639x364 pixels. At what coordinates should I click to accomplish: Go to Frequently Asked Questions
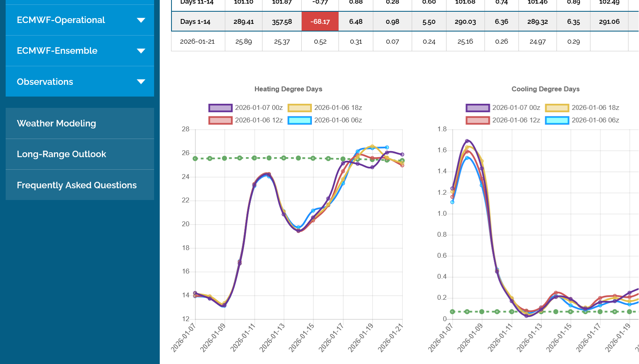(x=77, y=185)
